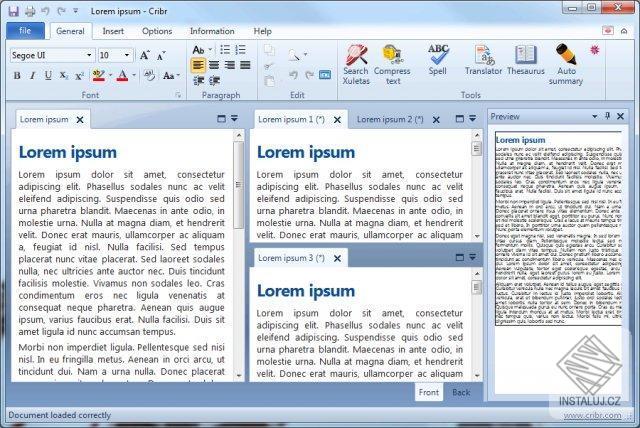Close the Preview panel

pos(620,116)
